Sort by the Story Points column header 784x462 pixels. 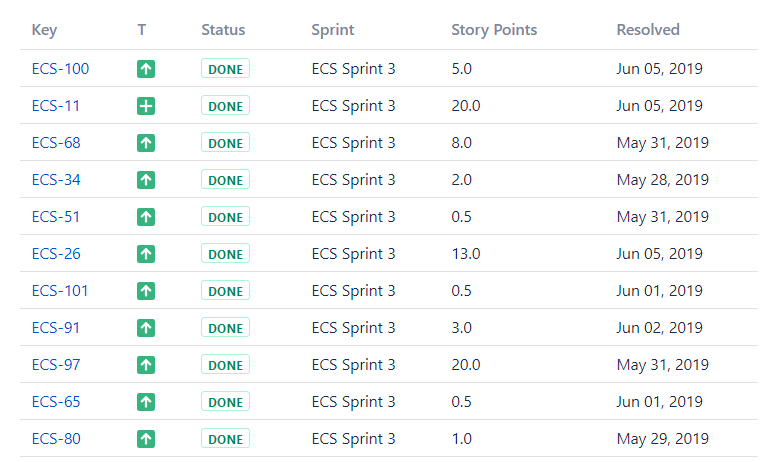tap(494, 30)
